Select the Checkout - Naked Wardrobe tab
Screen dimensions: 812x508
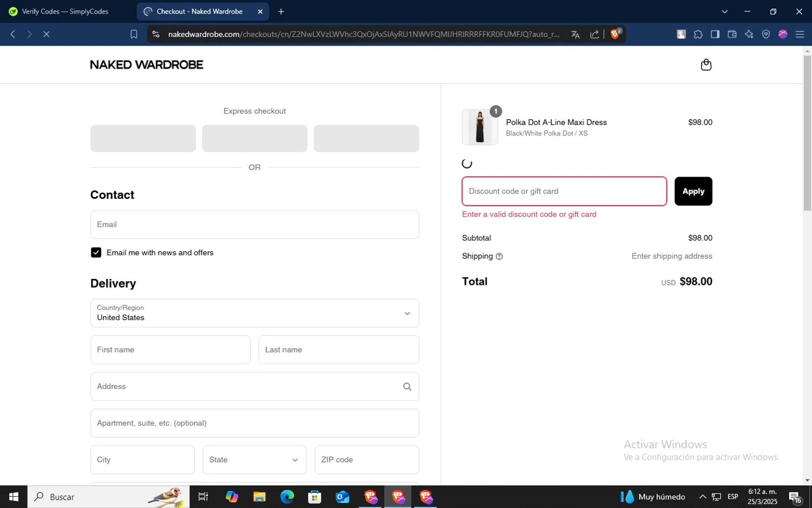click(x=204, y=11)
